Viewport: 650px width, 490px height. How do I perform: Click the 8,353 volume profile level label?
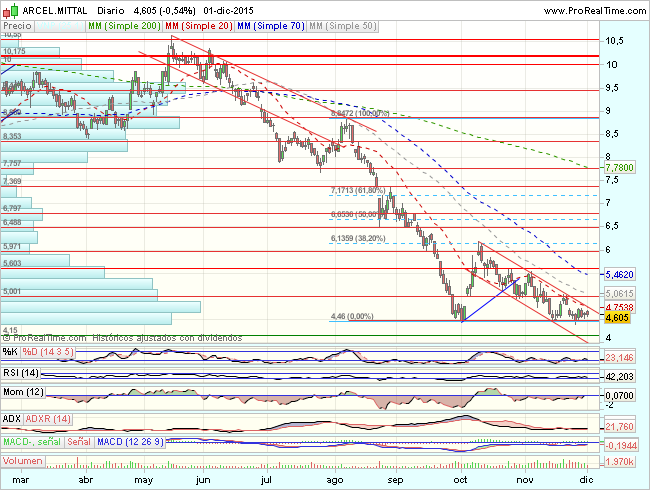click(x=12, y=136)
